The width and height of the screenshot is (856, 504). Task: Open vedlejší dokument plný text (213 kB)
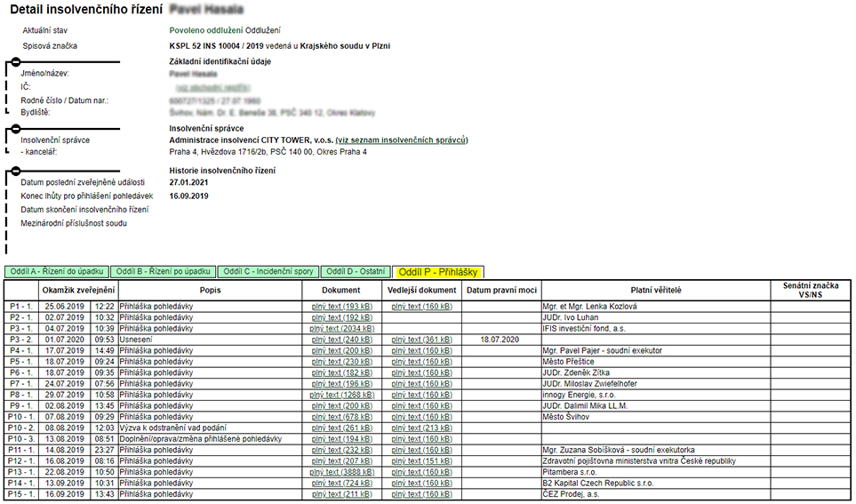coord(421,428)
